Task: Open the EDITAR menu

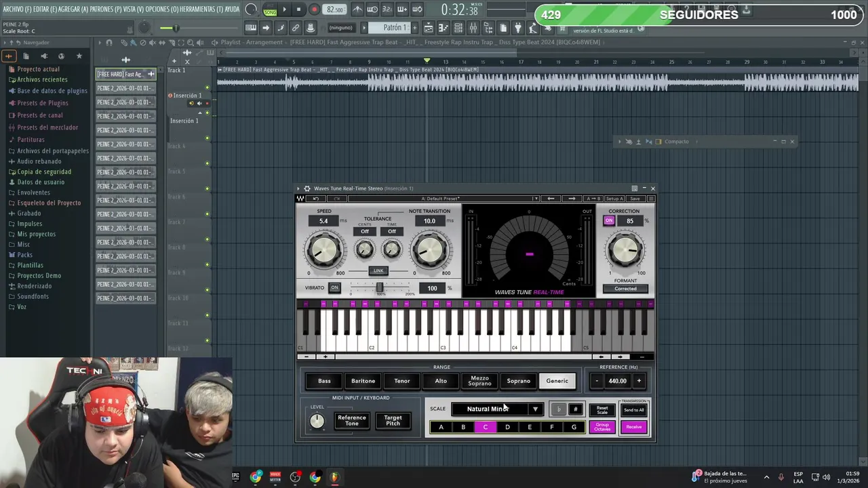Action: coord(44,9)
